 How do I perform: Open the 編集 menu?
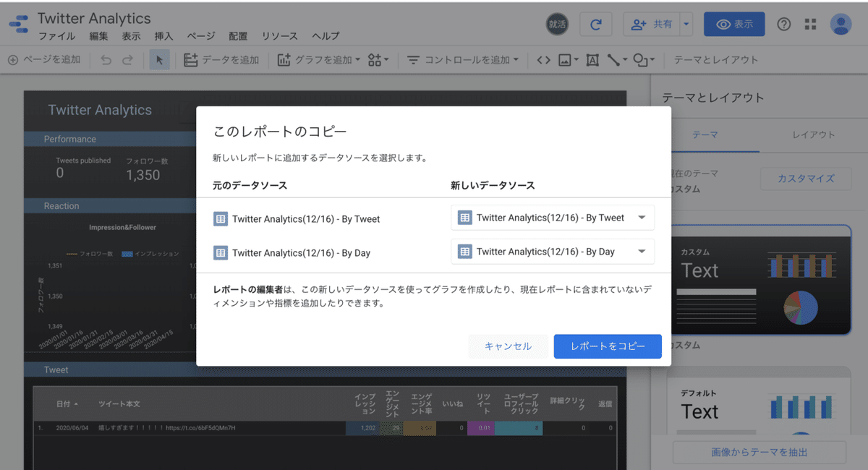click(x=99, y=36)
